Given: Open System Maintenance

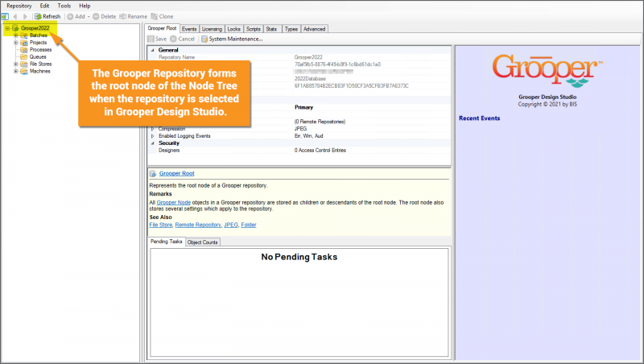Looking at the screenshot, I should tap(232, 39).
